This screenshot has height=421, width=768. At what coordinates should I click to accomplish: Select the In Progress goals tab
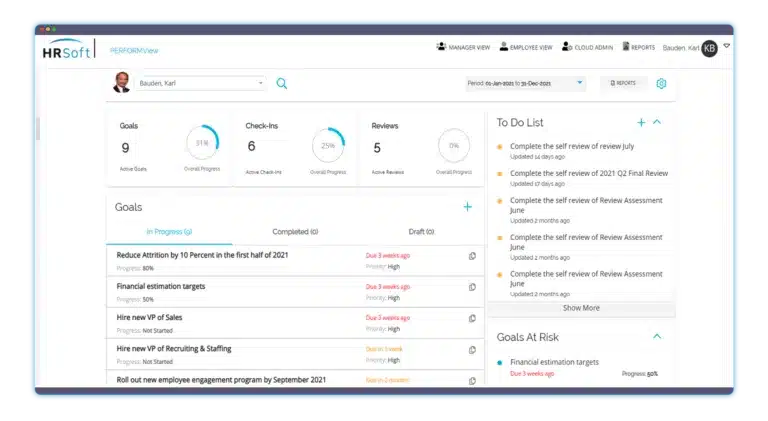[169, 232]
